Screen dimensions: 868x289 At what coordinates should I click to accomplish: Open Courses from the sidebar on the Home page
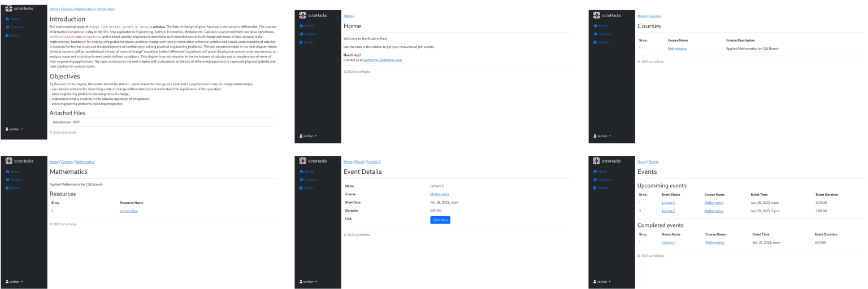(311, 34)
